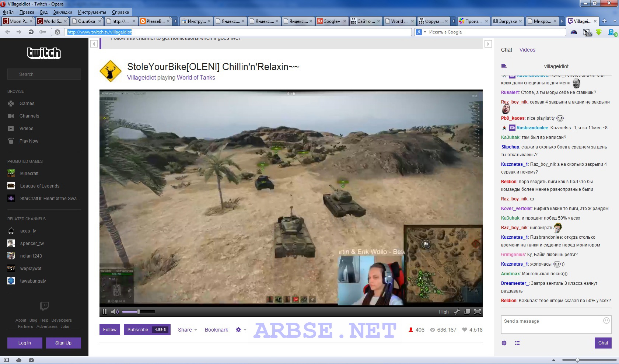Open Videos in sidebar Browse section
619x364 pixels.
click(x=26, y=129)
